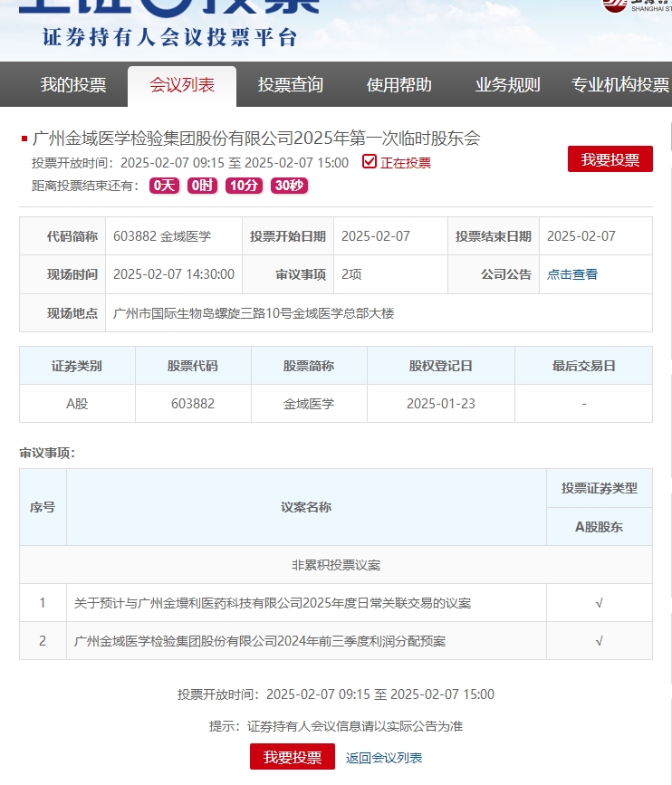This screenshot has width=672, height=785.
Task: Select the 603882 金域医学 code cell
Action: pos(174,235)
